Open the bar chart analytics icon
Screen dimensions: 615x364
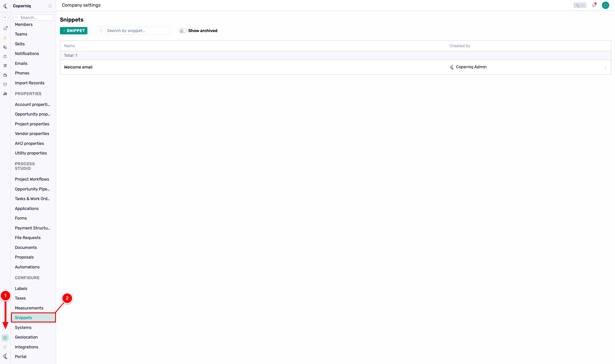5,94
